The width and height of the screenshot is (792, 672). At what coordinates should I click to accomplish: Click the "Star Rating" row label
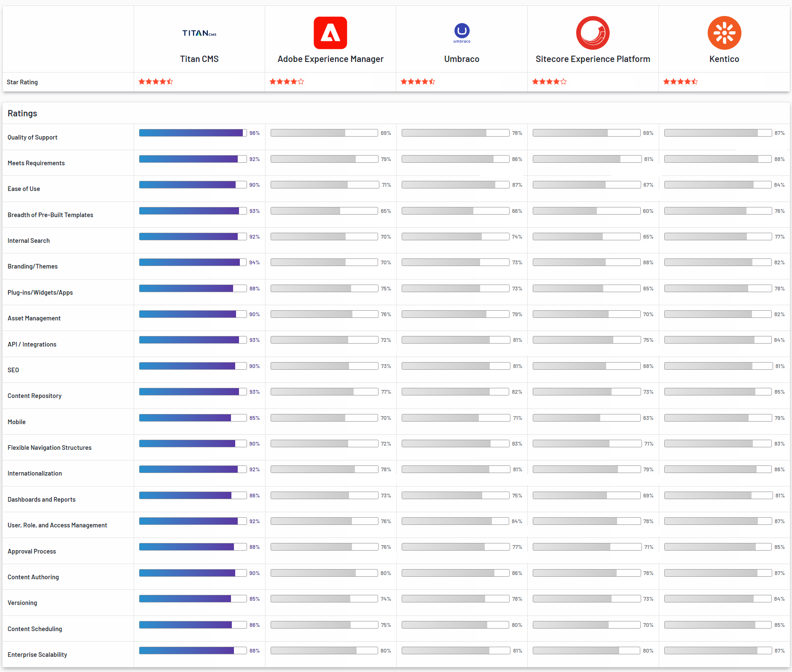click(22, 82)
